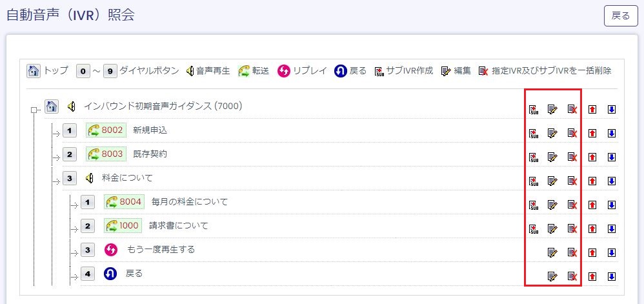
Task: Click the 1000 transfer badge
Action: click(123, 226)
